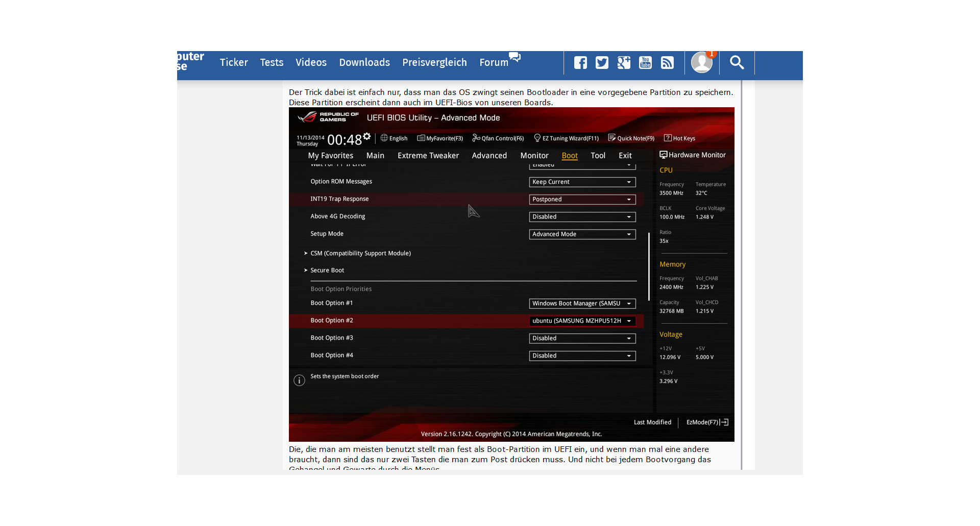This screenshot has width=980, height=526.
Task: Switch to EzMode(F7)
Action: tap(707, 422)
